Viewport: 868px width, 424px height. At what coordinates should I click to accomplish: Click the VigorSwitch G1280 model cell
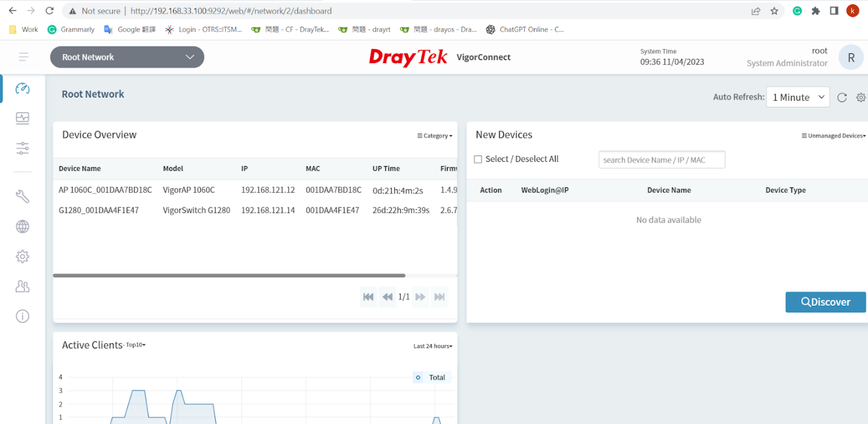point(197,210)
